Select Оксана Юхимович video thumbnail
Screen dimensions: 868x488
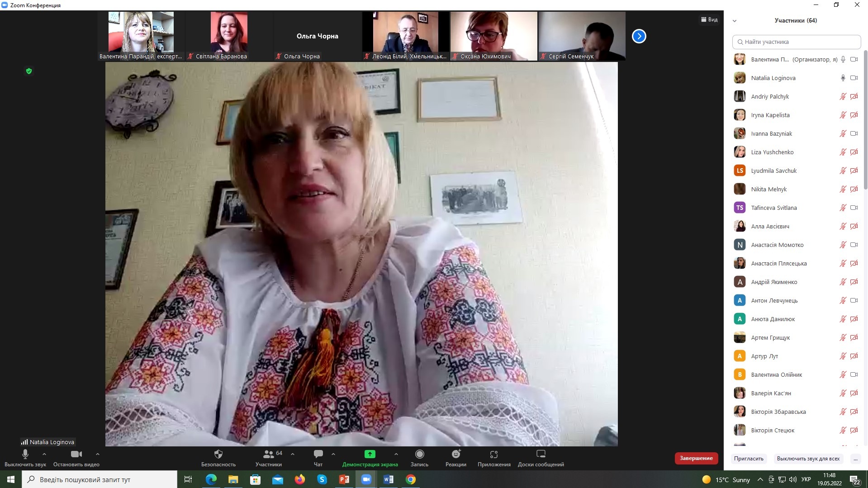[x=494, y=36]
